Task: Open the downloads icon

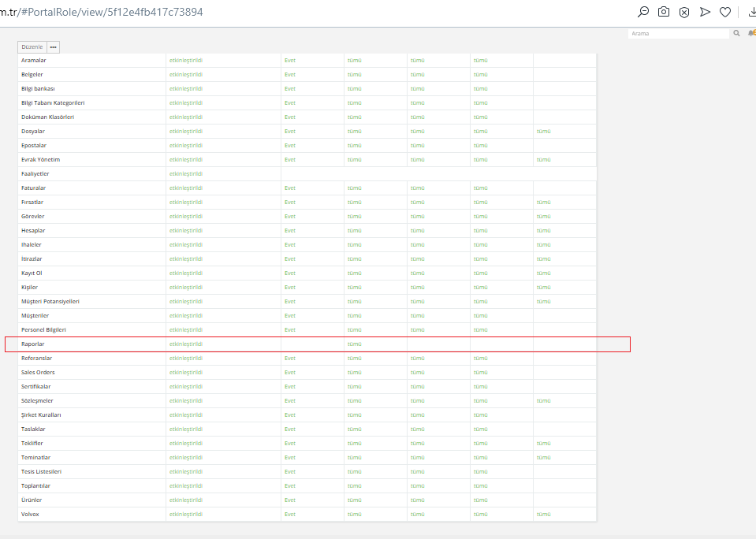Action: click(752, 12)
